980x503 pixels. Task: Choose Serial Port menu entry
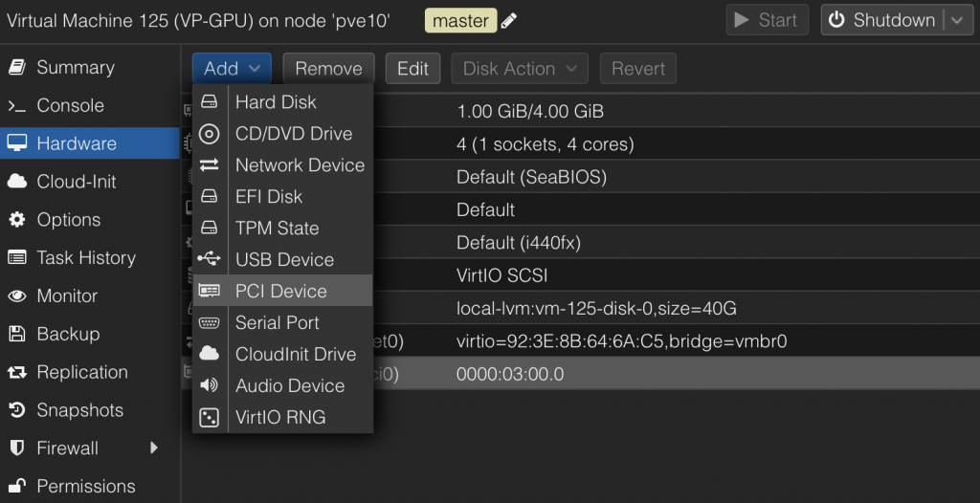[277, 322]
